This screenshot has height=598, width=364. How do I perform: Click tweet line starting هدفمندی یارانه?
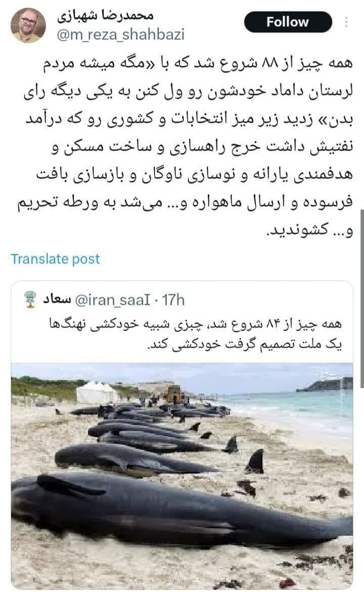click(x=195, y=174)
